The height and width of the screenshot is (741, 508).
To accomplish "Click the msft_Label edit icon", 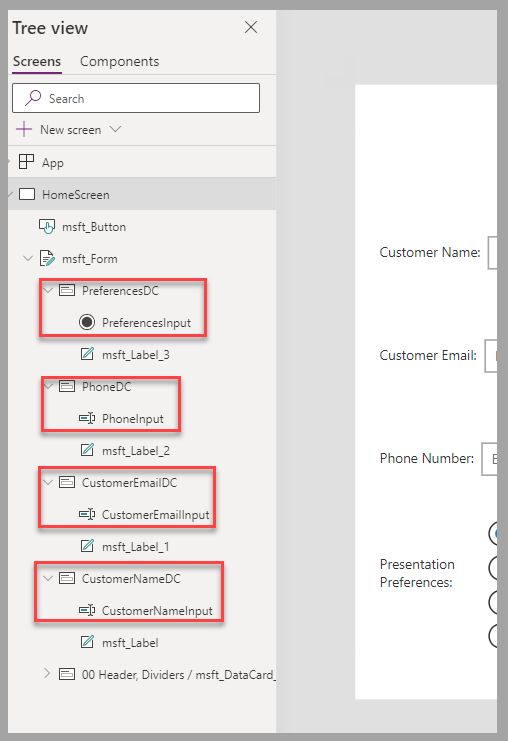I will (x=87, y=642).
